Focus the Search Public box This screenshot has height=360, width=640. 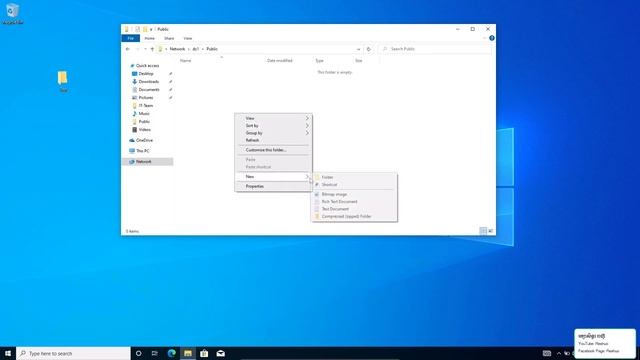pos(435,49)
